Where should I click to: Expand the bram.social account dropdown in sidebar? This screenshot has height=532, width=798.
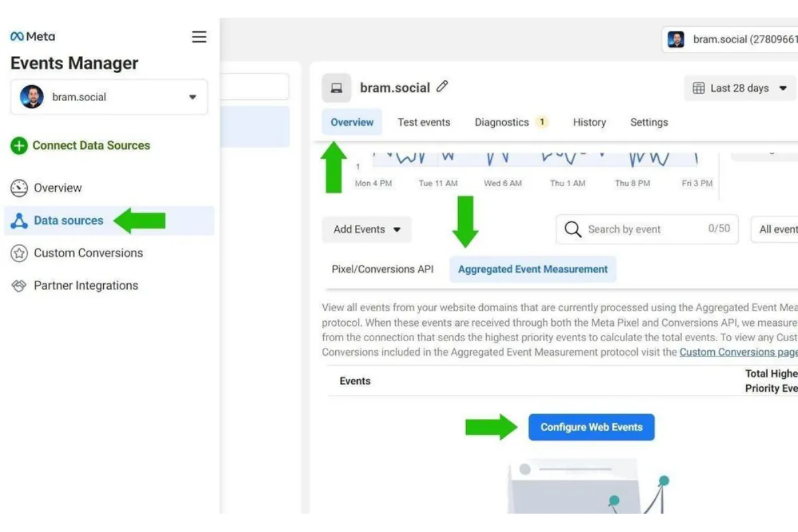(x=109, y=97)
